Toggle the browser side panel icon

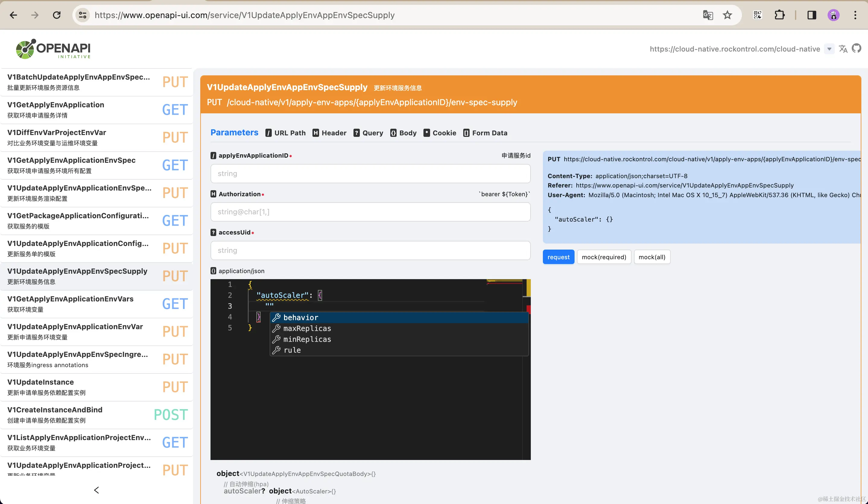[812, 15]
